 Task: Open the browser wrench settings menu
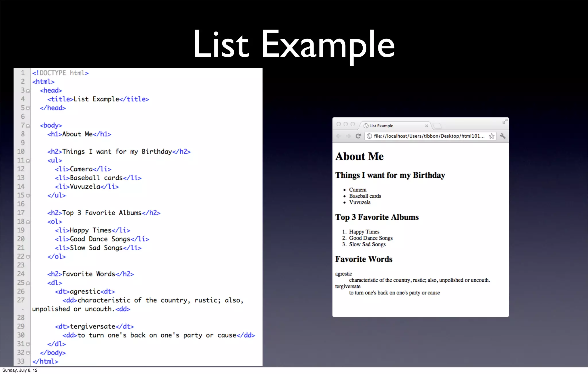[503, 136]
